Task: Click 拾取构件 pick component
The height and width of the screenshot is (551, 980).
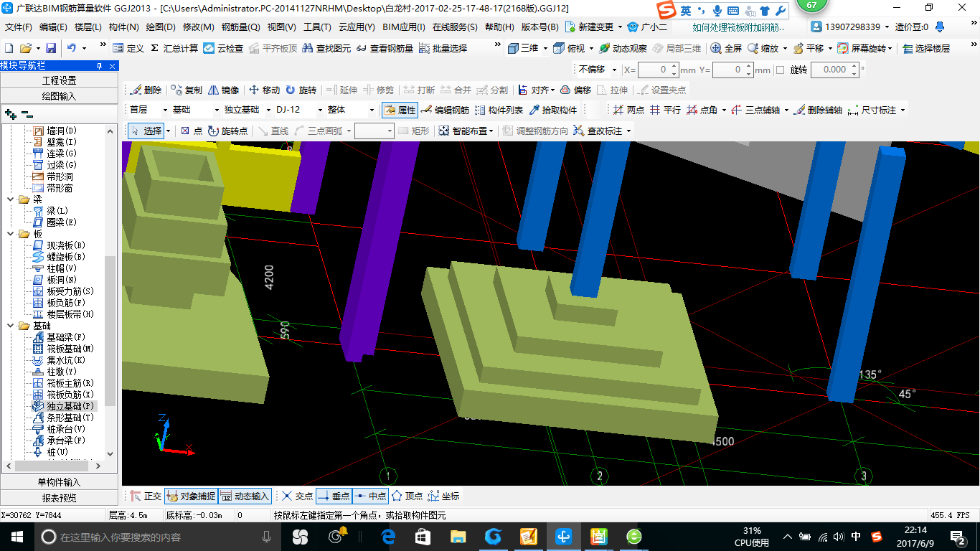Action: coord(552,110)
